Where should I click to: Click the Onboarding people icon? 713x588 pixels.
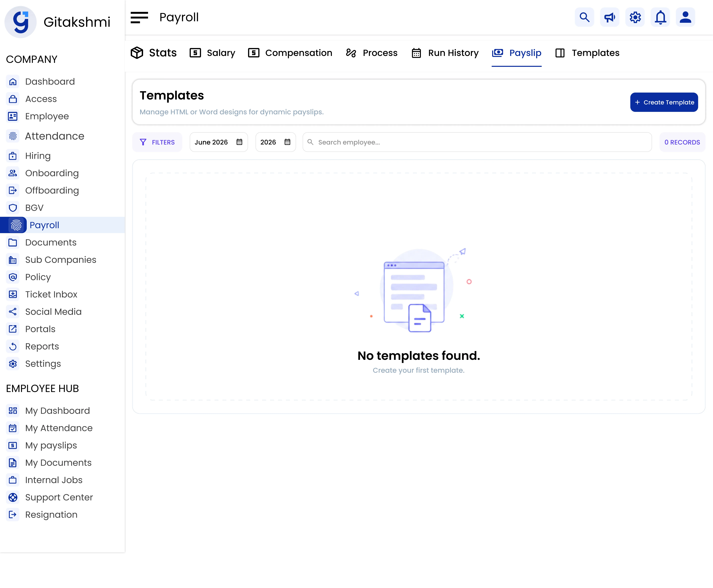click(13, 173)
